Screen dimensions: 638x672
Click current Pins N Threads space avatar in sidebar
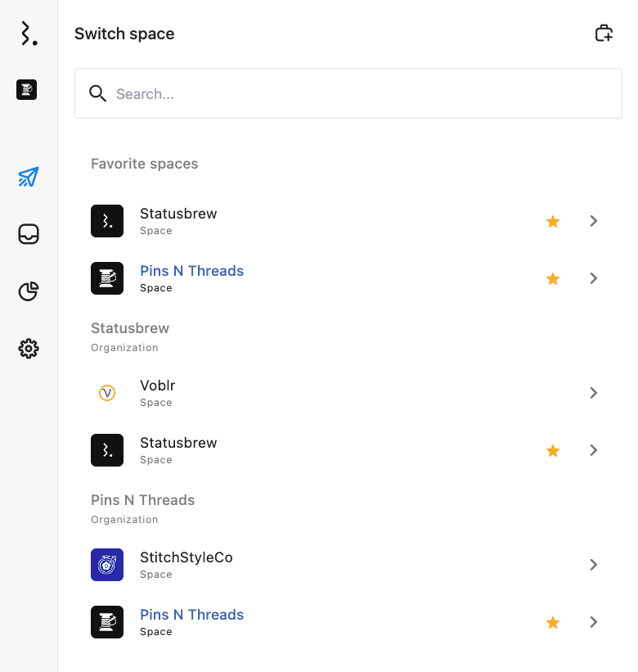pos(27,90)
